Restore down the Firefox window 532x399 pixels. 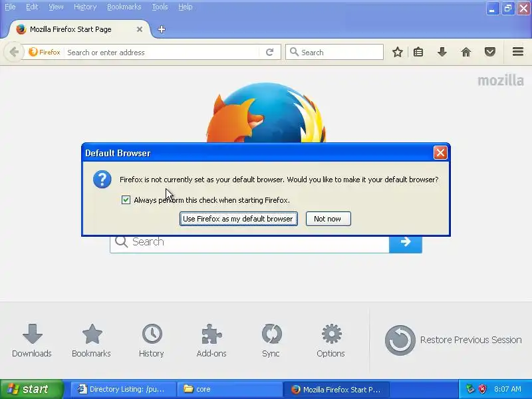pos(508,9)
